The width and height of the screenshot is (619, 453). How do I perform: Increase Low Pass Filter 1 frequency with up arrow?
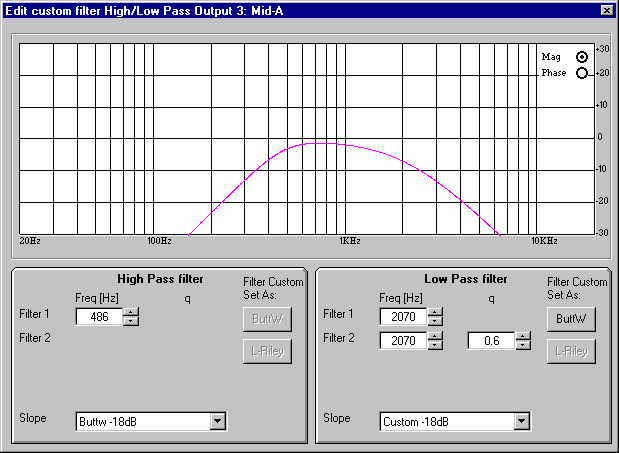pos(435,313)
